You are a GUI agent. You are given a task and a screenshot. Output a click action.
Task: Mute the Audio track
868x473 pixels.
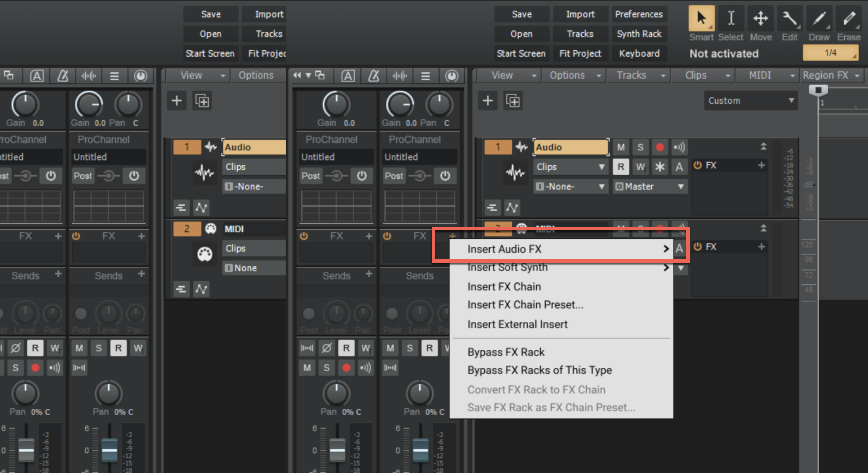[x=621, y=147]
